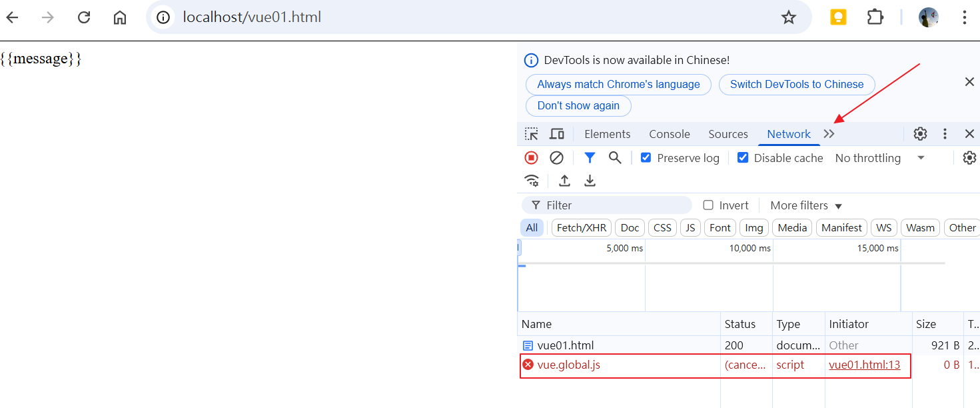Expand the More filters dropdown

pyautogui.click(x=806, y=205)
